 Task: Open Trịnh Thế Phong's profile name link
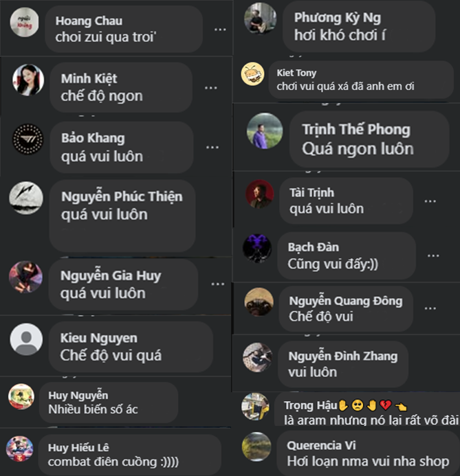coord(356,130)
